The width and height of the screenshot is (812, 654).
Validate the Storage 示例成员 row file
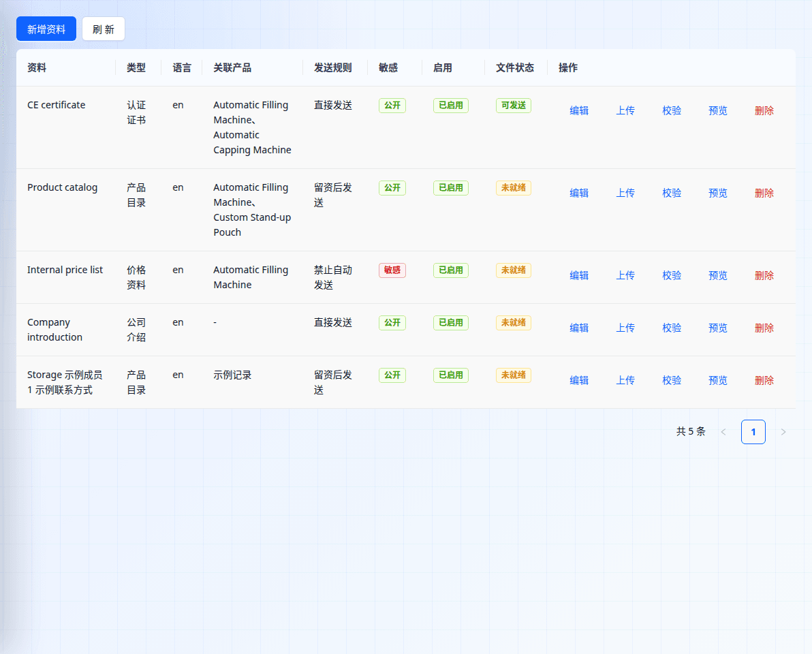click(672, 380)
